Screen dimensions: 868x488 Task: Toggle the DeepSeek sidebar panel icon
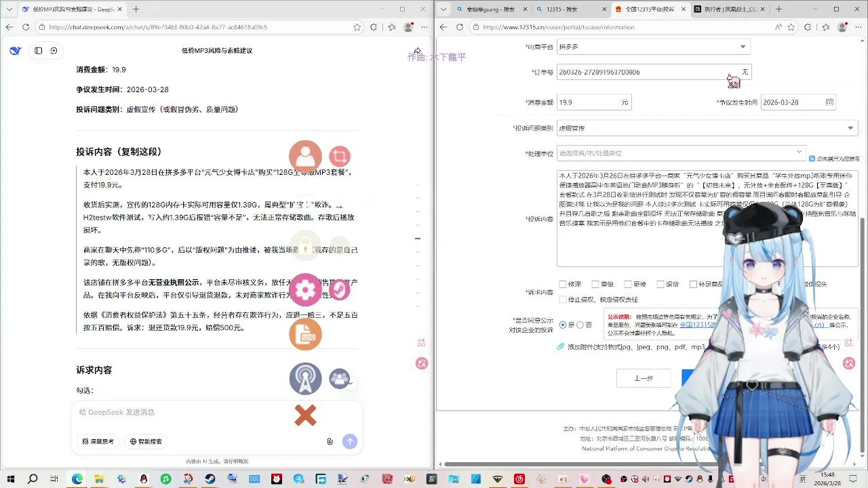click(39, 51)
